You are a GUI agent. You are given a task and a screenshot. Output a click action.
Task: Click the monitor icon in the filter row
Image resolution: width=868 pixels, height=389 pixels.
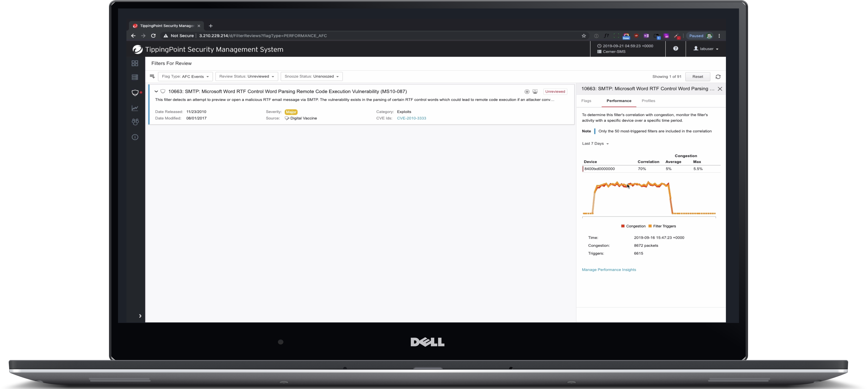[535, 92]
